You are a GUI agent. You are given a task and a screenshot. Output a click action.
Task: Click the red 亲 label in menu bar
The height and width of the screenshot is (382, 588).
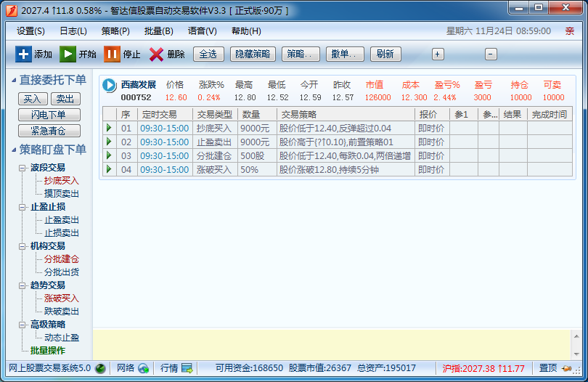tap(570, 31)
